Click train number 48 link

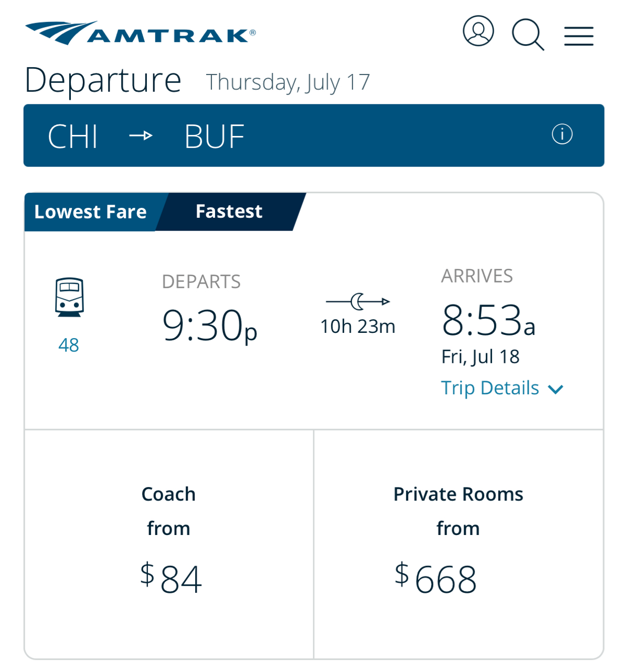click(x=69, y=345)
